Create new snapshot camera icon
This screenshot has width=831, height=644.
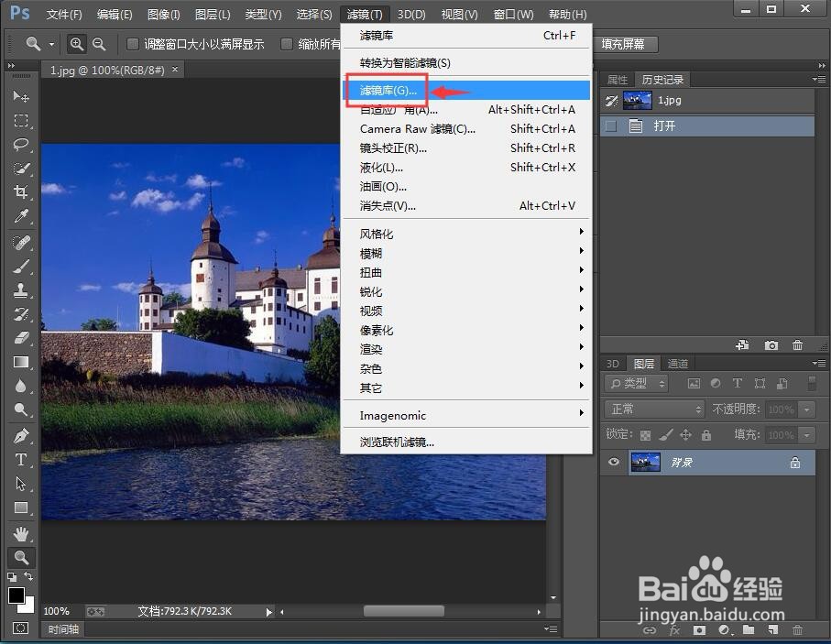coord(771,345)
